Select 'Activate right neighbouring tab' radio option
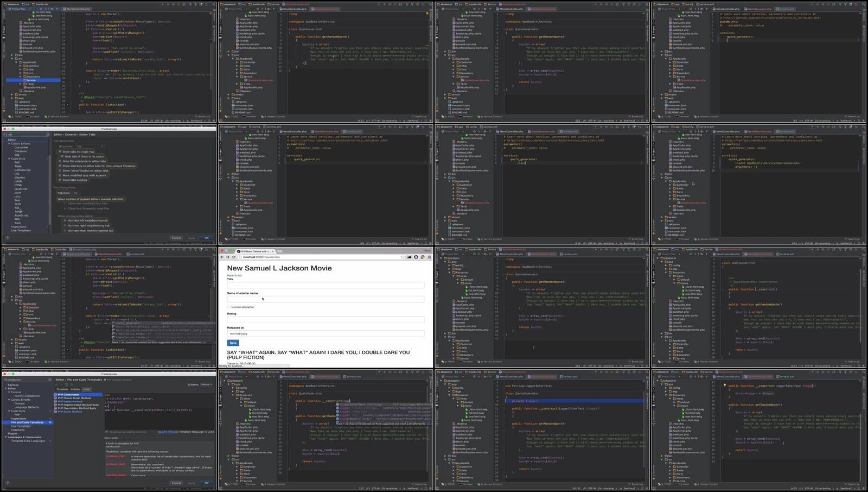The image size is (868, 492). pos(65,225)
